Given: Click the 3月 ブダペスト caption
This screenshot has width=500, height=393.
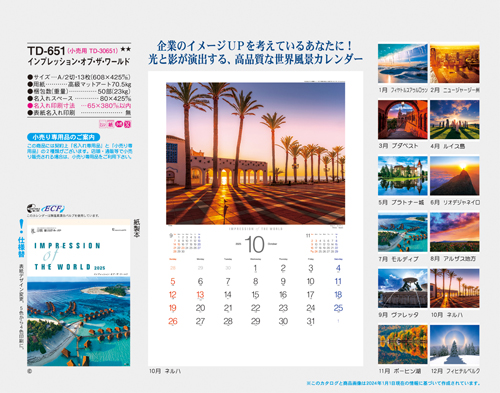Looking at the screenshot, I should [x=398, y=146].
